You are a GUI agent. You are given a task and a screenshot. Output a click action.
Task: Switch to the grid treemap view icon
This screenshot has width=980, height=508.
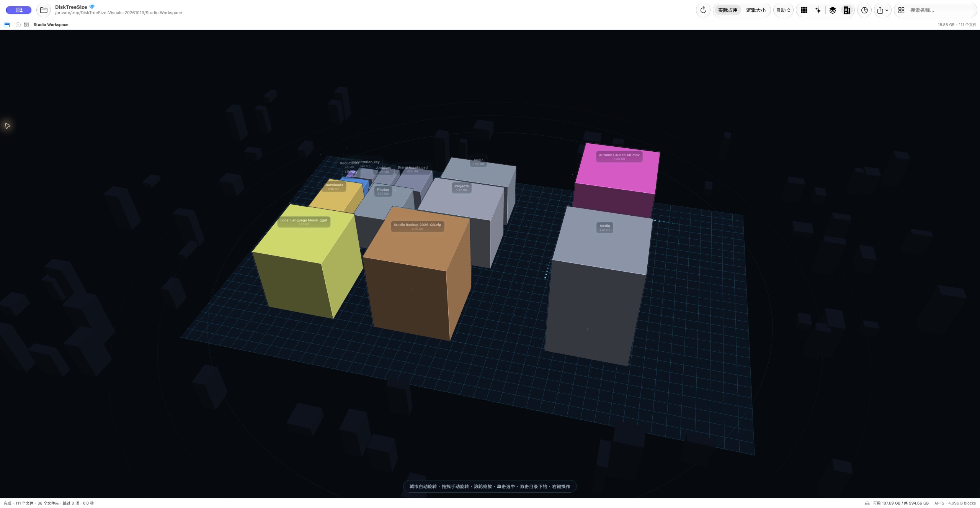804,10
